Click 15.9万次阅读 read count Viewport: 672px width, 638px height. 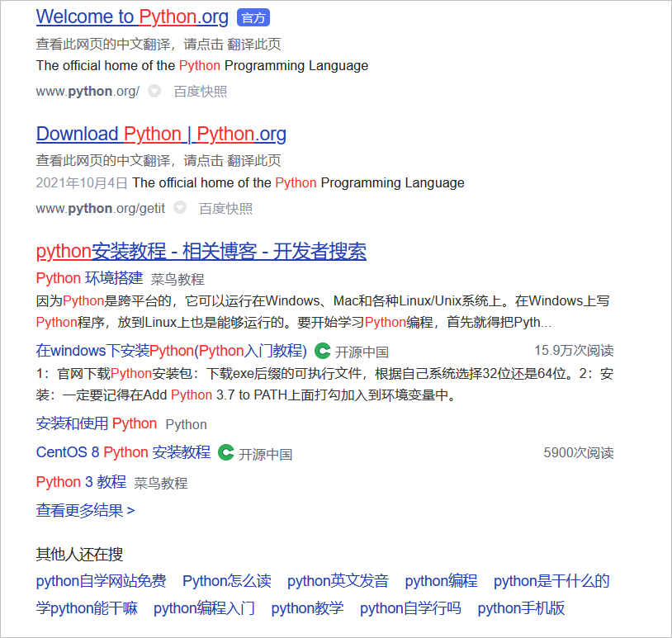574,351
